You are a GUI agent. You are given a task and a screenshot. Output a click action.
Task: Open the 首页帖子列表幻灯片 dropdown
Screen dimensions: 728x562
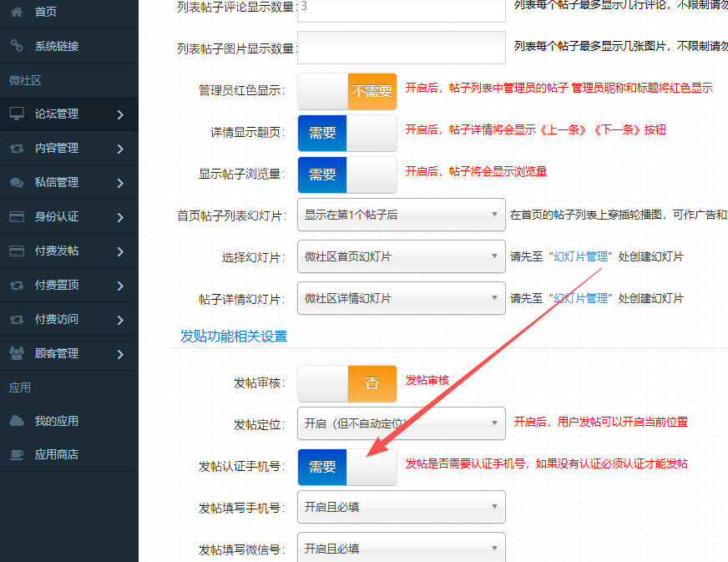tap(401, 215)
